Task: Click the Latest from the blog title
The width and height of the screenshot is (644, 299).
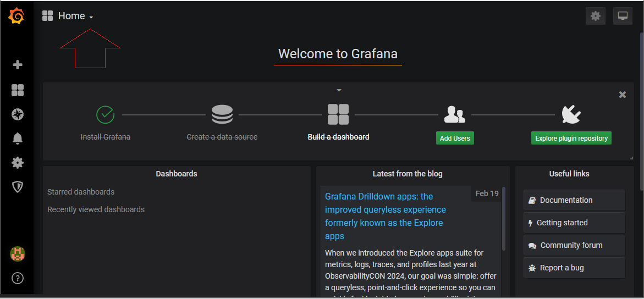Action: pos(408,174)
